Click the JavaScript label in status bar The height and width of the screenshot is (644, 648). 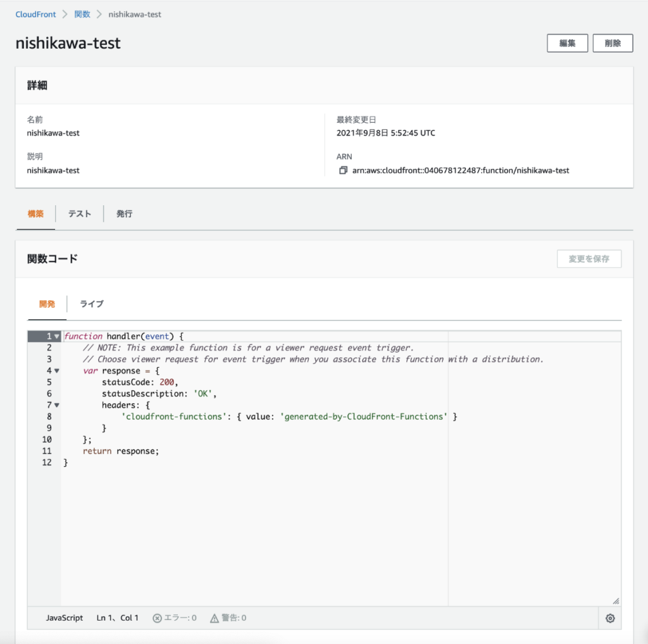pyautogui.click(x=64, y=617)
